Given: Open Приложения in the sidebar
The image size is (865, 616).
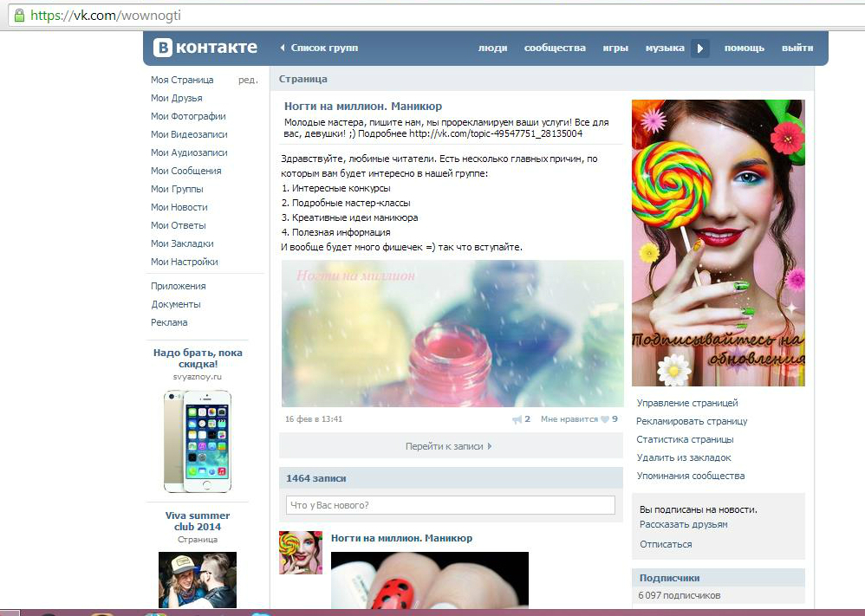Looking at the screenshot, I should coord(179,286).
